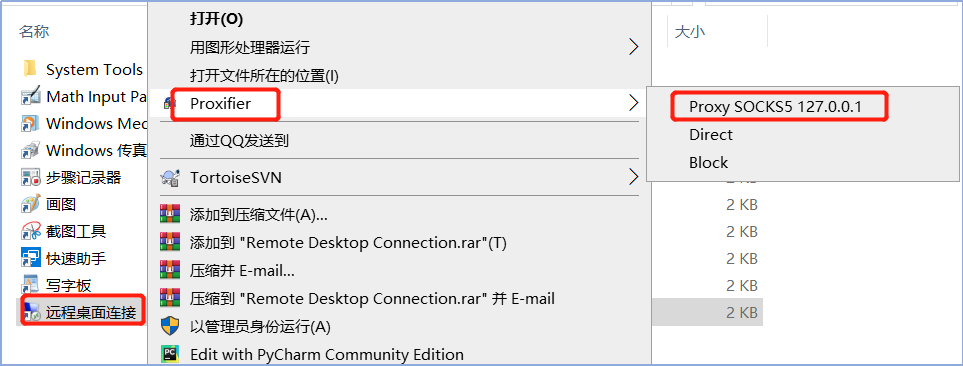Click the PyCharm icon in the menu
The image size is (963, 366).
pyautogui.click(x=170, y=354)
